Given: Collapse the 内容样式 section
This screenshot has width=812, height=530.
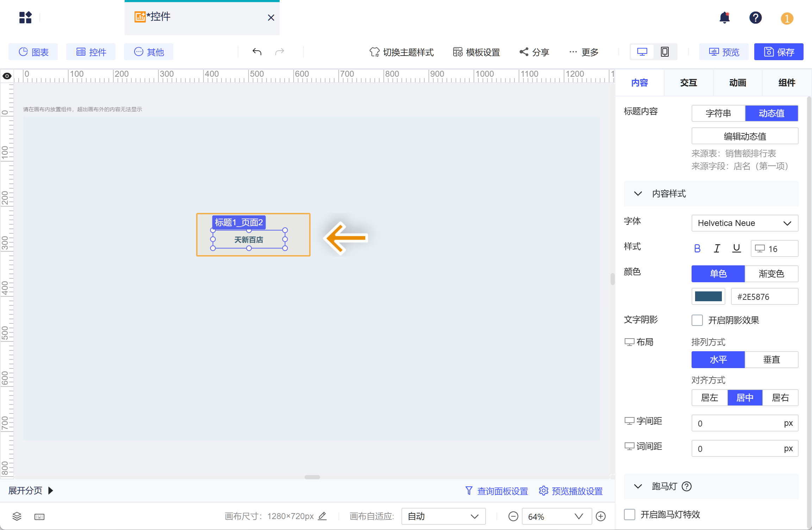Looking at the screenshot, I should tap(638, 194).
